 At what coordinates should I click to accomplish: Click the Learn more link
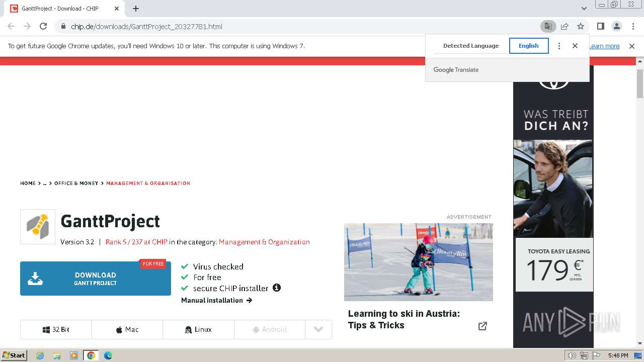[604, 46]
